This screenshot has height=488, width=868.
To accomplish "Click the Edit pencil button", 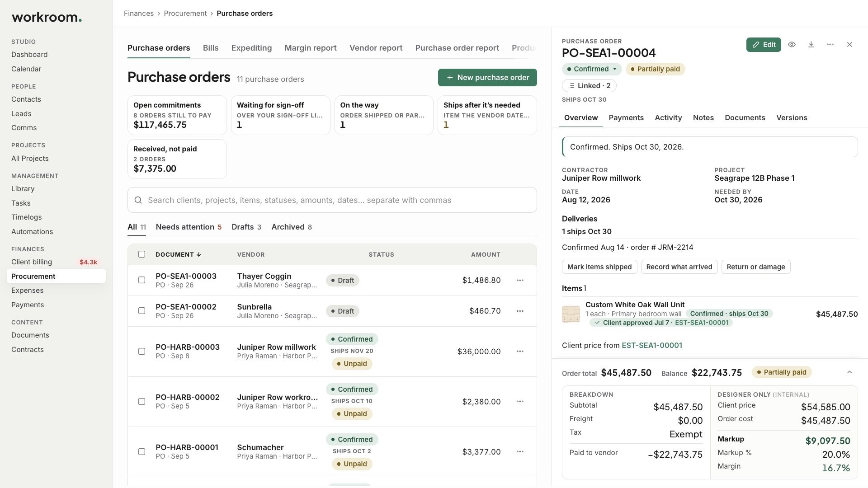I will pyautogui.click(x=764, y=45).
